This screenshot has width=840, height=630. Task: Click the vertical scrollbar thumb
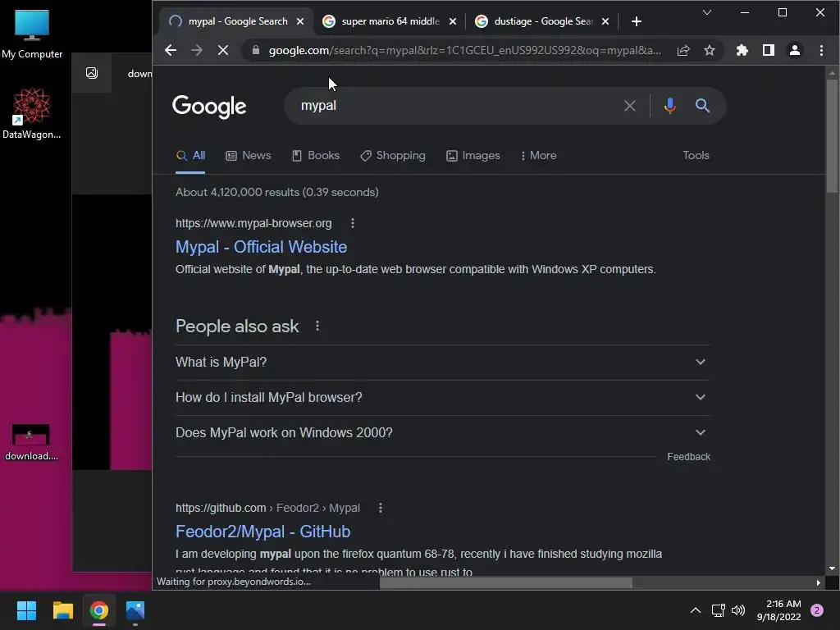[832, 136]
